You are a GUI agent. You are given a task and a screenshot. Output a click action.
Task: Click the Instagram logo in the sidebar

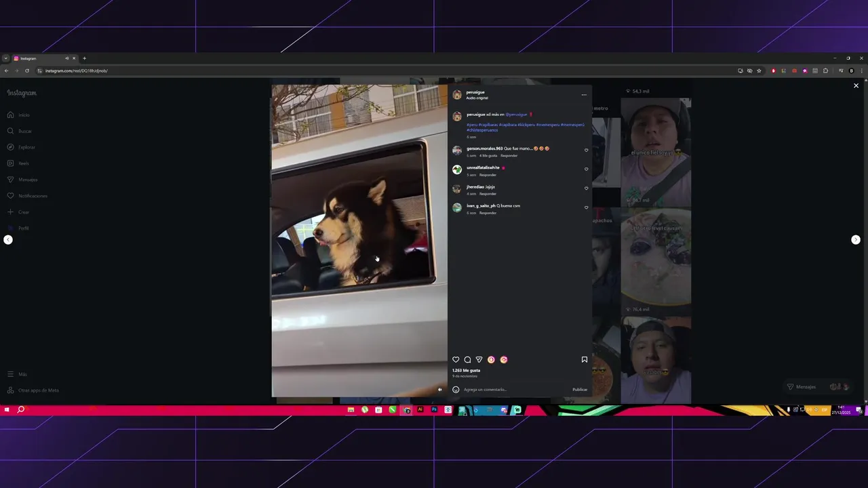[x=22, y=94]
